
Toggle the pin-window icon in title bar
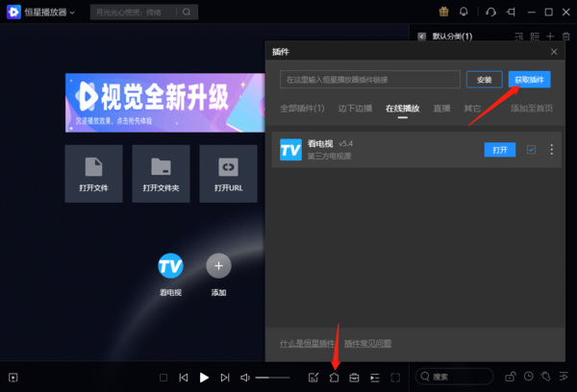pos(511,12)
